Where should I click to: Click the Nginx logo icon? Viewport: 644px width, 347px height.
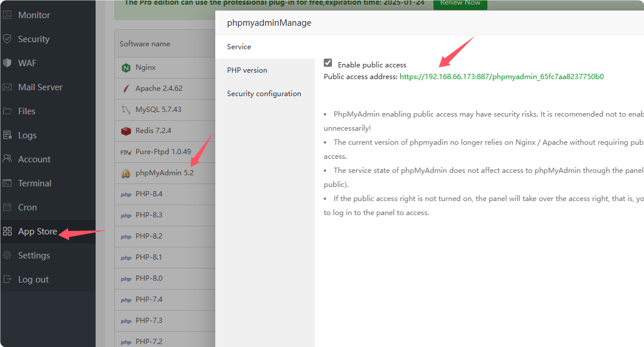pyautogui.click(x=126, y=68)
